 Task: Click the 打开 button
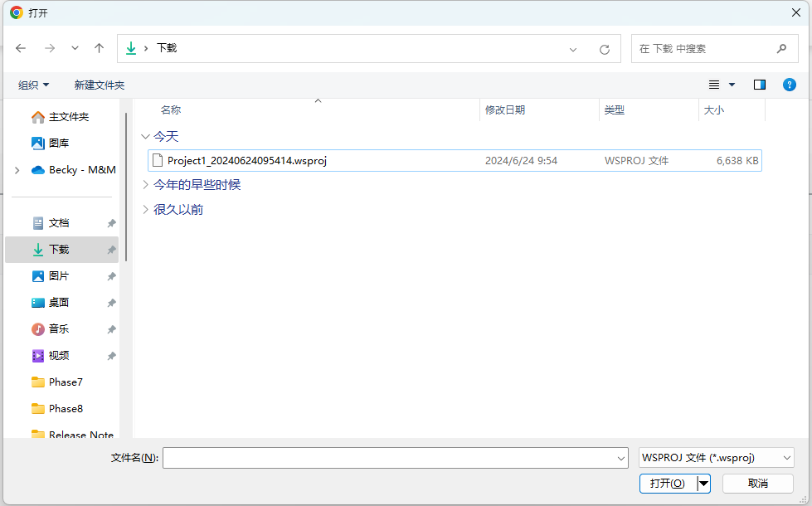coord(668,484)
